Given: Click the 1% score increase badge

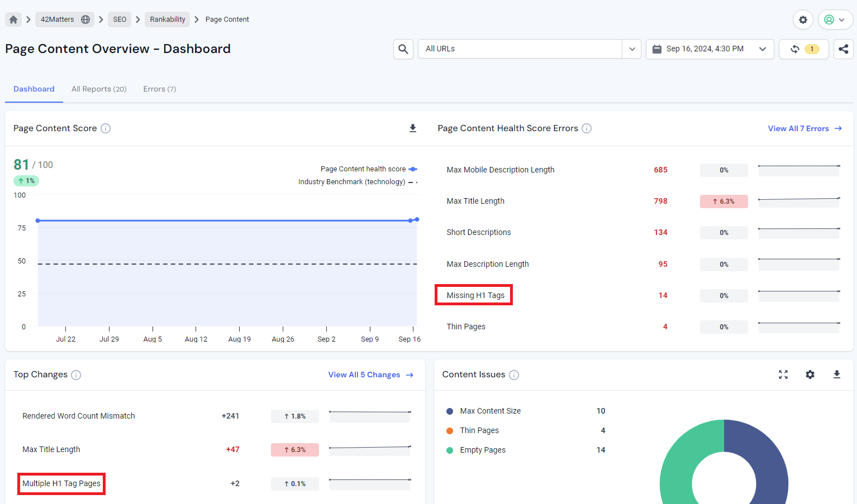Looking at the screenshot, I should click(x=26, y=181).
